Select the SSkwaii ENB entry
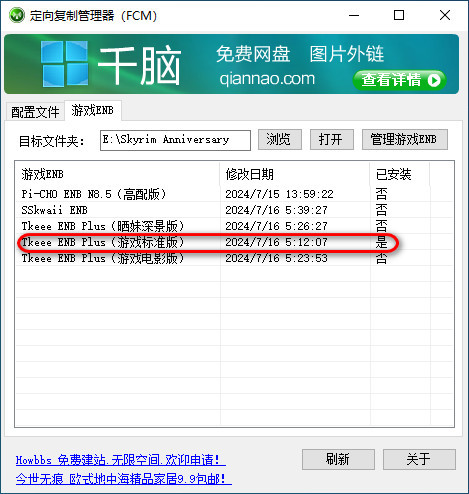 tap(235, 210)
